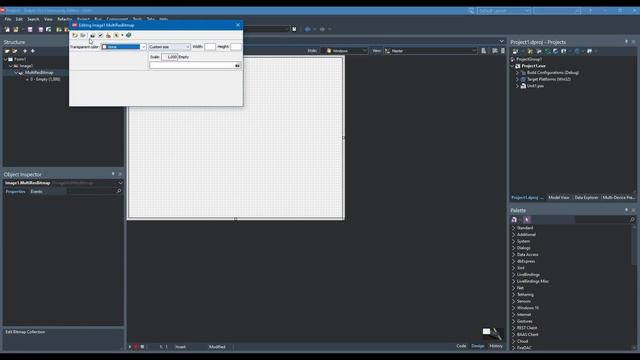Switch to the Data Explorer tab
Image resolution: width=640 pixels, height=360 pixels.
tap(586, 198)
